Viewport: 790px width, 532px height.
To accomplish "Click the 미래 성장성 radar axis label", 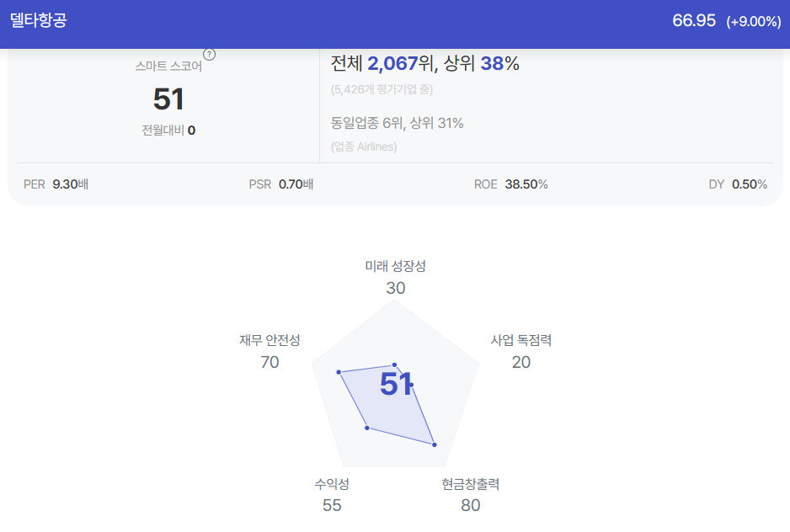I will click(x=396, y=266).
